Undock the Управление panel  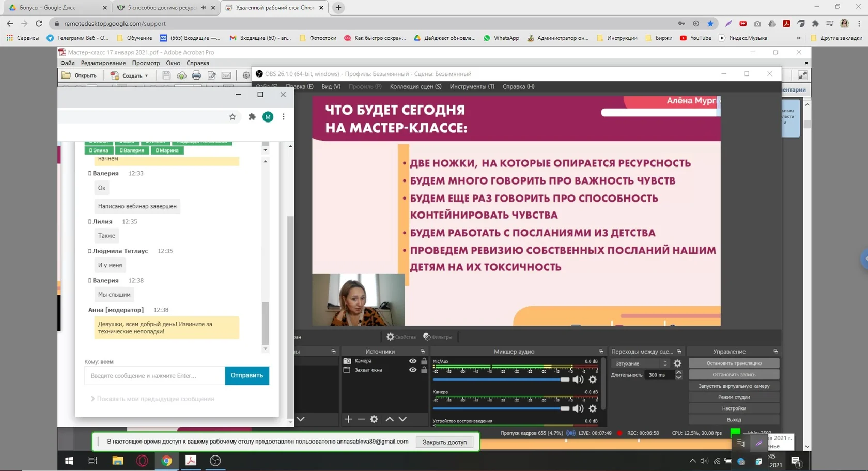(776, 352)
